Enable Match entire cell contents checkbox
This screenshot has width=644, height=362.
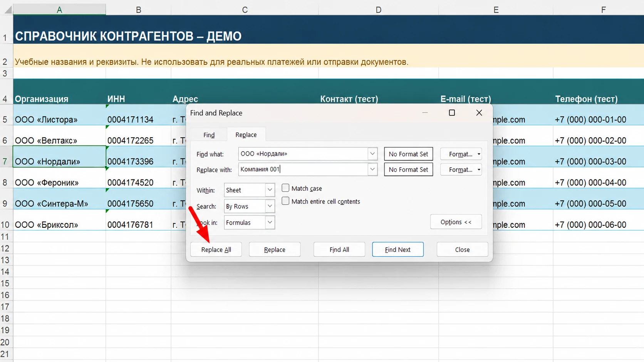[x=285, y=201]
